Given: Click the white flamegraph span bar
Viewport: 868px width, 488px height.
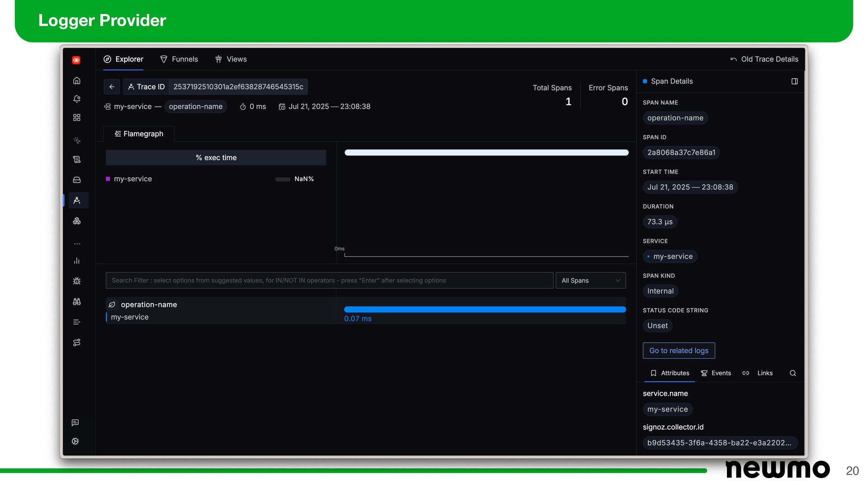Looking at the screenshot, I should coord(486,153).
